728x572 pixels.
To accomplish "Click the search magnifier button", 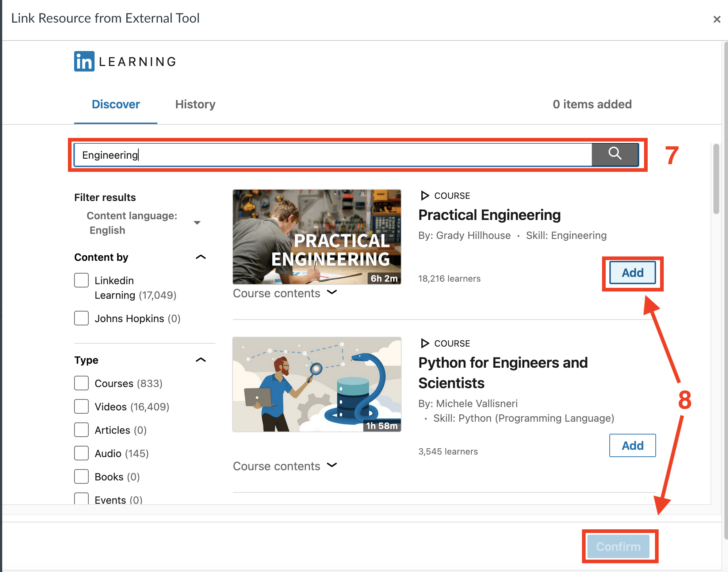I will tap(615, 155).
